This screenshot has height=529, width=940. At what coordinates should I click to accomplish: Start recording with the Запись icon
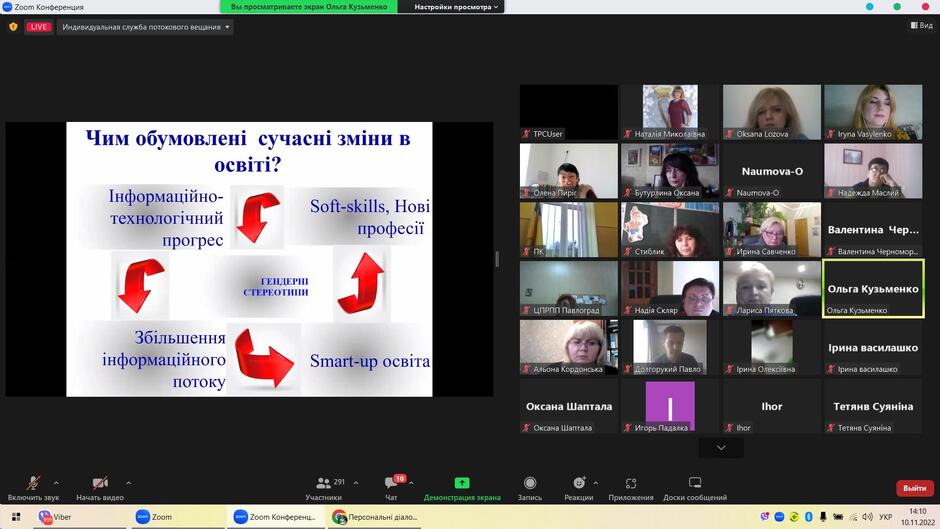530,483
